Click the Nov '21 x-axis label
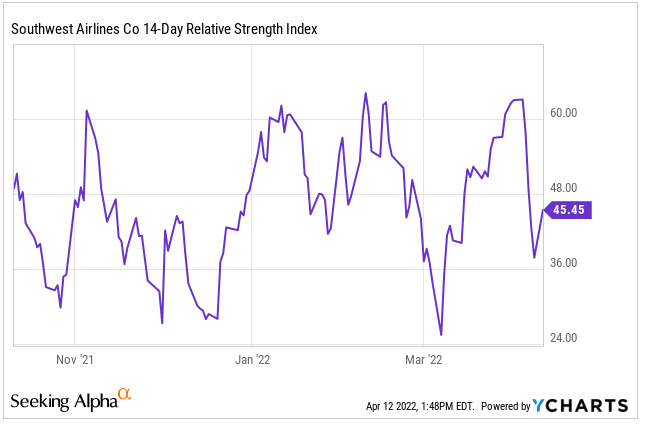This screenshot has height=427, width=645. coord(75,358)
